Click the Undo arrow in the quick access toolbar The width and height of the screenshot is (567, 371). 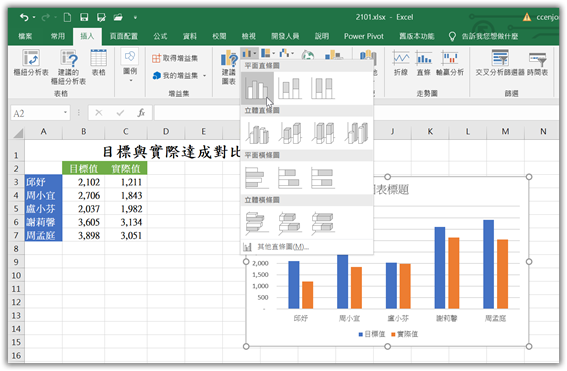tap(24, 17)
